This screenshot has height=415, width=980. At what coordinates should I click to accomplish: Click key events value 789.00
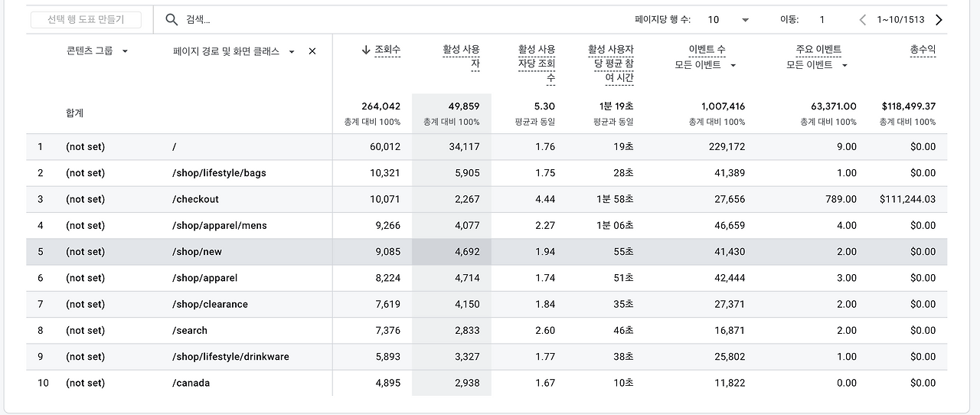coord(841,199)
